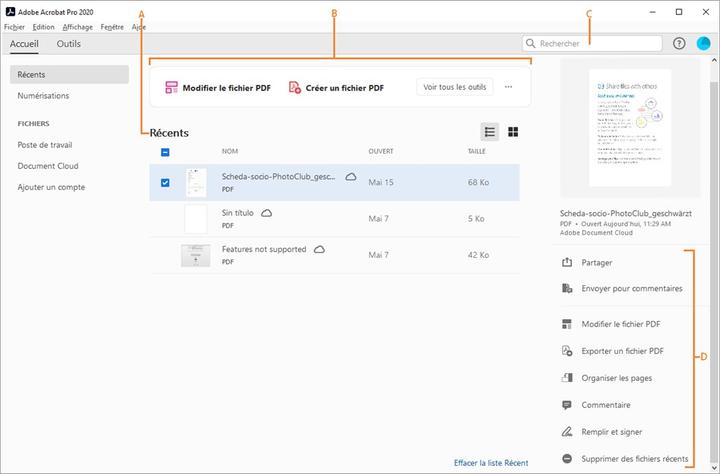720x474 pixels.
Task: Click the Mai 15 opened date
Action: 381,182
